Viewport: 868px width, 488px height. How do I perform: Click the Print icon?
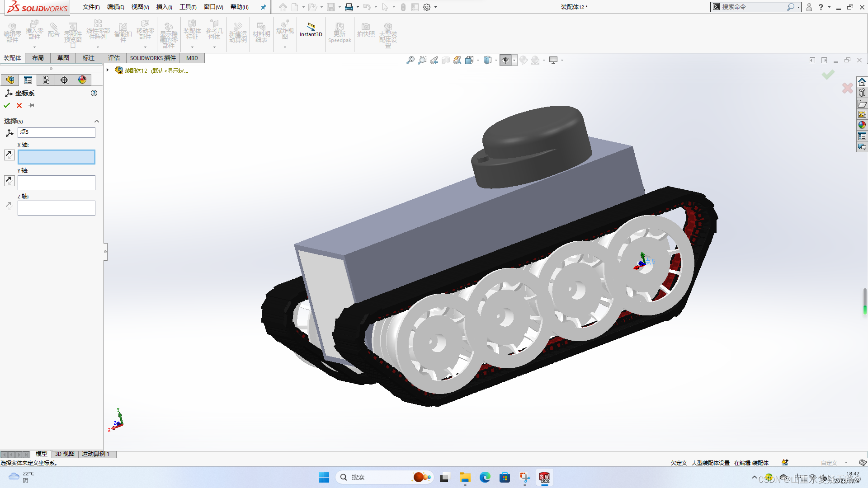click(x=349, y=7)
